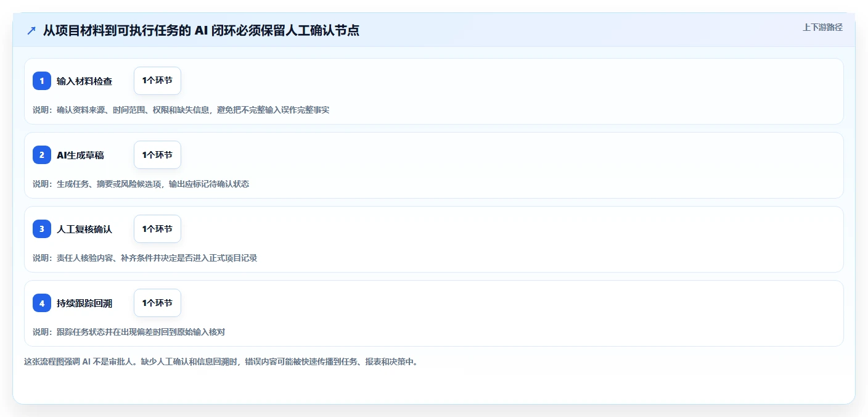Click the description starting 说明：跟踪任务状态
The image size is (868, 417).
coord(129,332)
